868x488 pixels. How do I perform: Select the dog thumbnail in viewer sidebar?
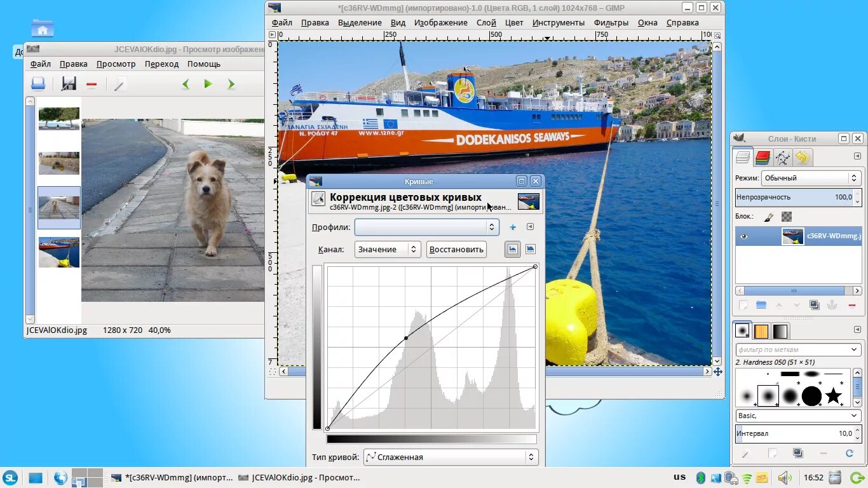pyautogui.click(x=59, y=207)
